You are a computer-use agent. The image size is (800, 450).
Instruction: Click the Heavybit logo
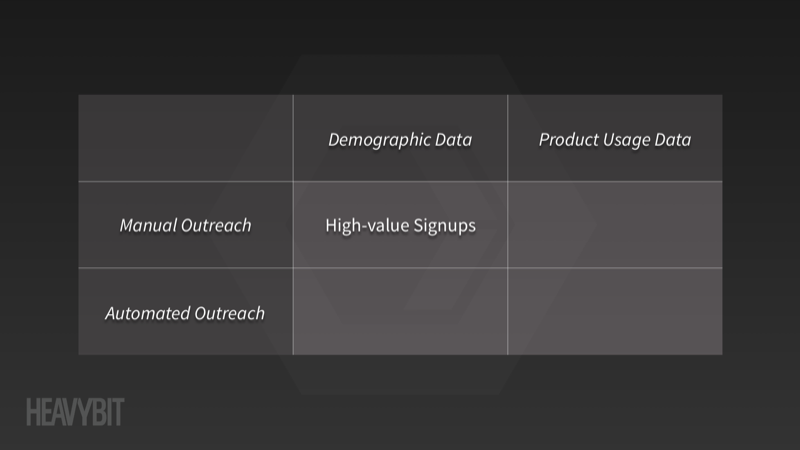click(75, 412)
